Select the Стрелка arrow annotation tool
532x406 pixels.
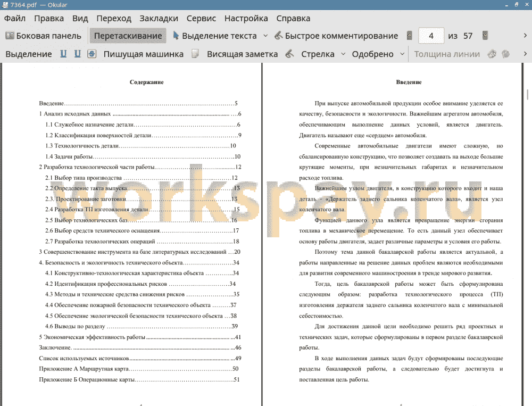pyautogui.click(x=318, y=54)
